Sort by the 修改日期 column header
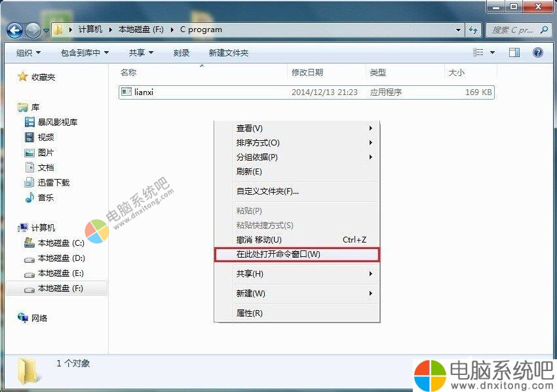Viewport: 557px width, 392px height. pos(307,73)
